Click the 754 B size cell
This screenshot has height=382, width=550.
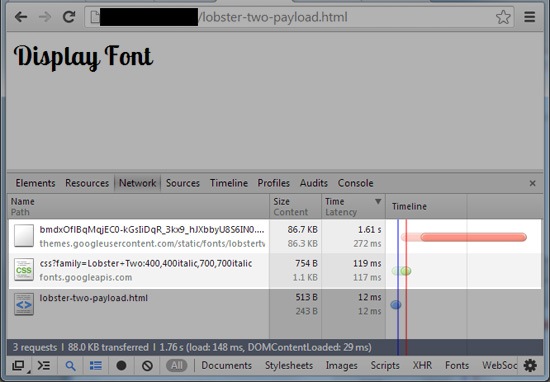[x=306, y=263]
